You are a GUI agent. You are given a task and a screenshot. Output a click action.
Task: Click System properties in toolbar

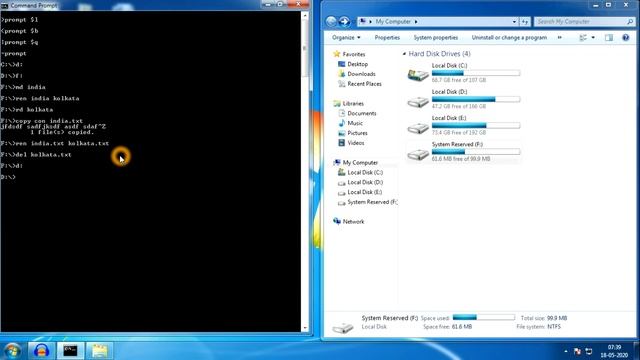[x=436, y=38]
